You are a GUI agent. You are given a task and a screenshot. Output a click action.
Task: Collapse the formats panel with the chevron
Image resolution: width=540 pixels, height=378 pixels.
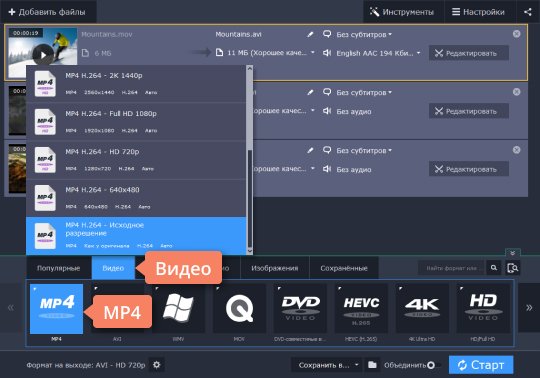tap(512, 253)
